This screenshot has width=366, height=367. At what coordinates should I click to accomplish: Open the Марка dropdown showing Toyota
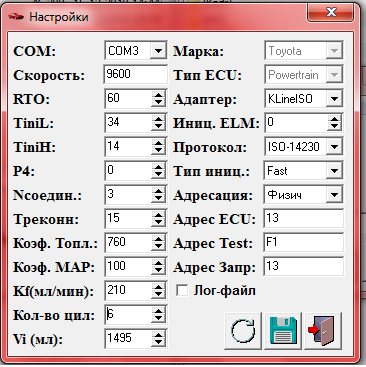(x=334, y=51)
